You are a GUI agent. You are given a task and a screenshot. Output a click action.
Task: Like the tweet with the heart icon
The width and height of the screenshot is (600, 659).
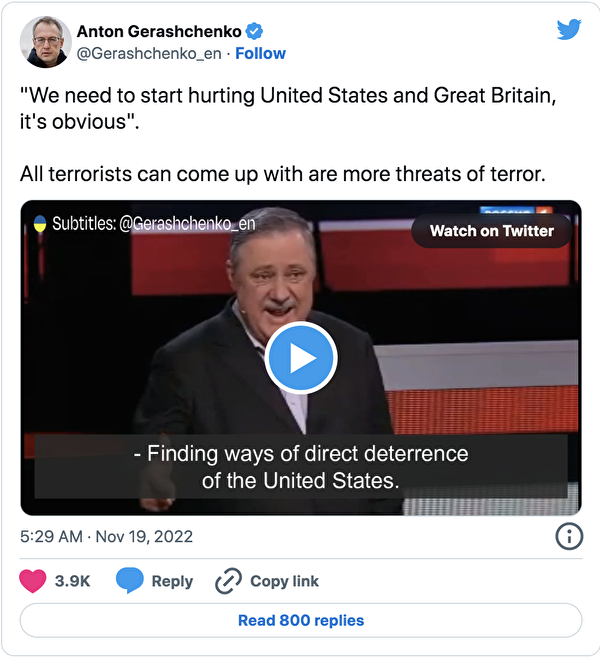35,581
